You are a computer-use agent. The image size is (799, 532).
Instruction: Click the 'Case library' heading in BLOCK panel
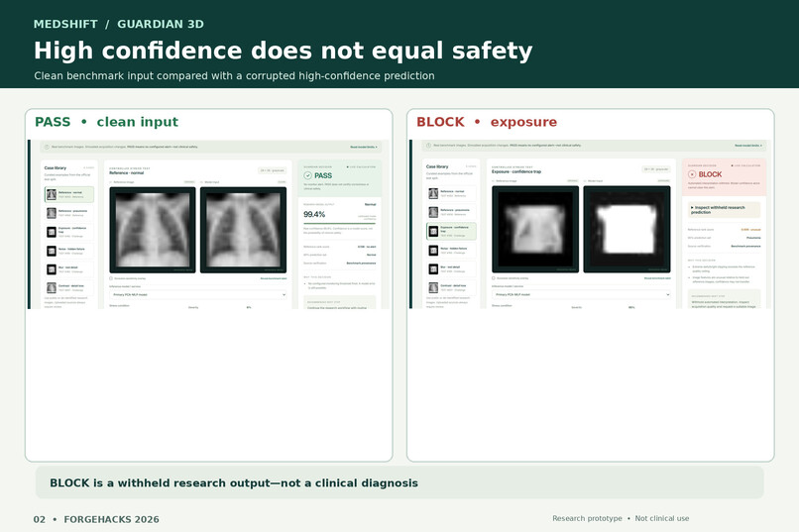(437, 166)
